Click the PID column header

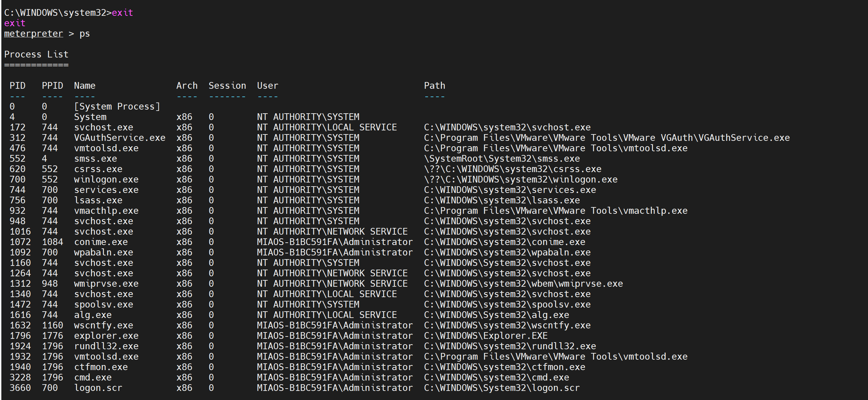pos(17,85)
